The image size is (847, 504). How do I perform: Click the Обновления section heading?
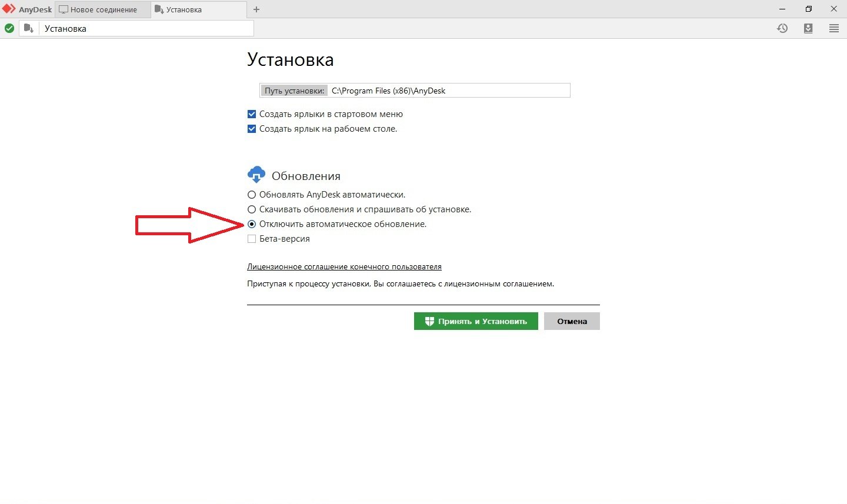click(306, 176)
